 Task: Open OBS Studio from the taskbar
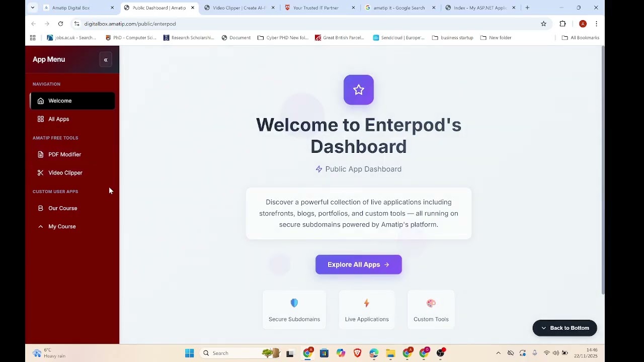[x=441, y=353]
